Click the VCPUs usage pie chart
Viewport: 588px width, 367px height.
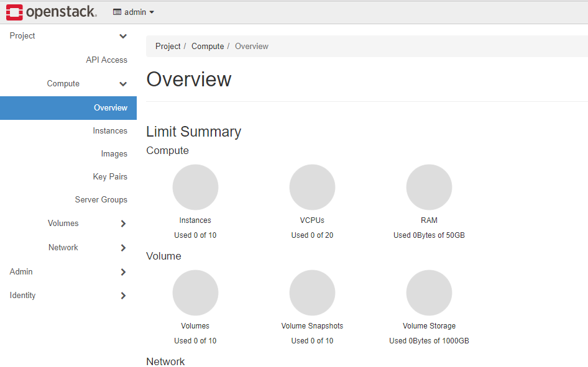312,187
